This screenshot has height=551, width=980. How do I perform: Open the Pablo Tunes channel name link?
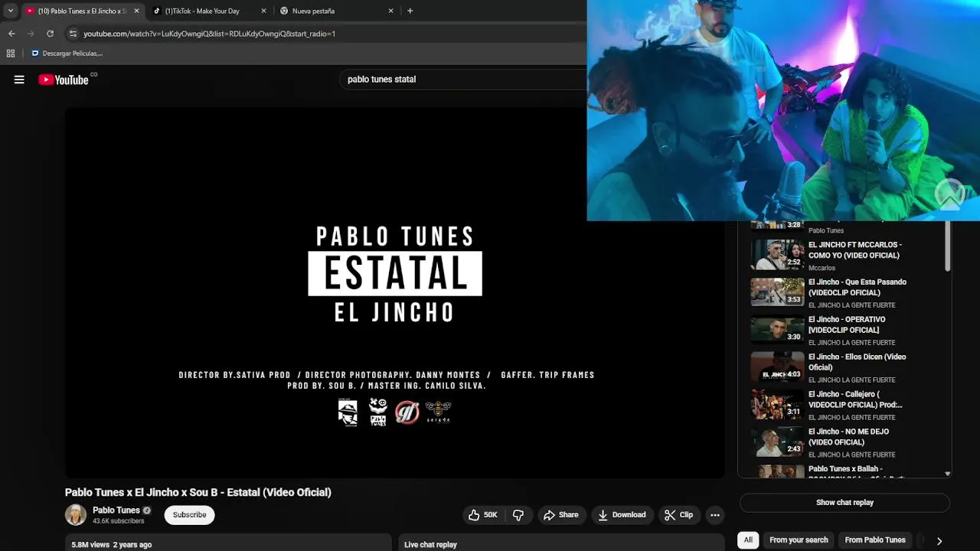(116, 510)
